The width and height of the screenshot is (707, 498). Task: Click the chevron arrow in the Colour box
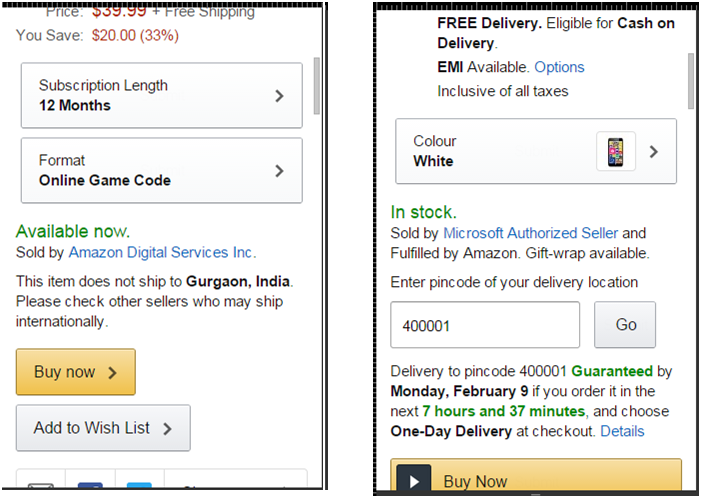click(654, 152)
